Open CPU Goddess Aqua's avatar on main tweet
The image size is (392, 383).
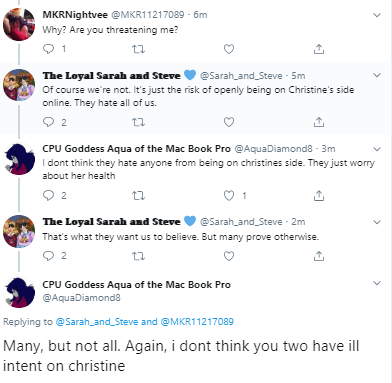tap(19, 292)
